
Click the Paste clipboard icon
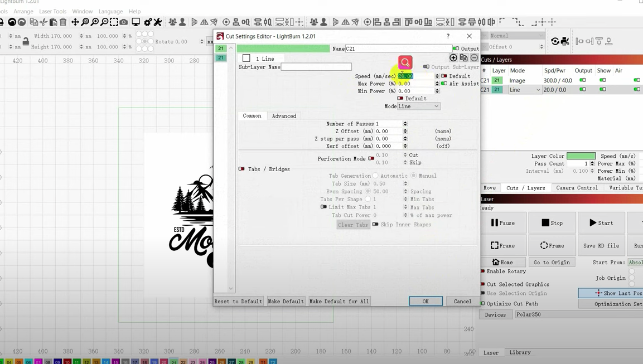(54, 22)
